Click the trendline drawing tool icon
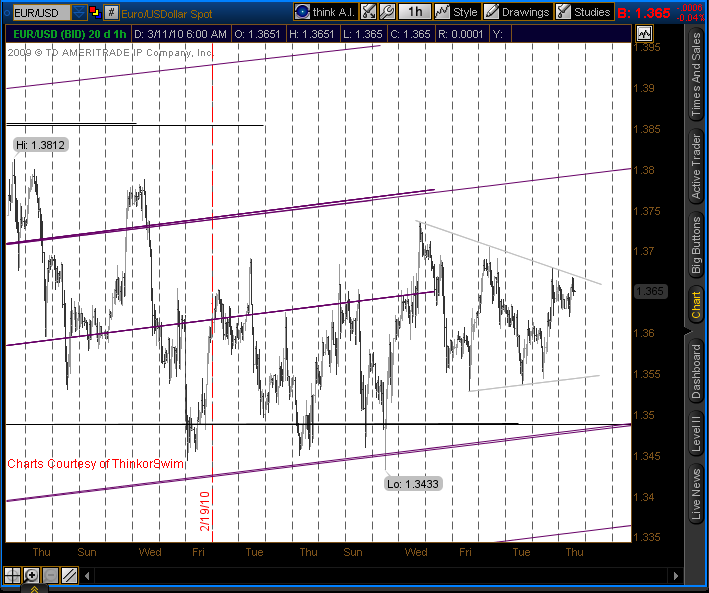709x593 pixels. coord(69,575)
